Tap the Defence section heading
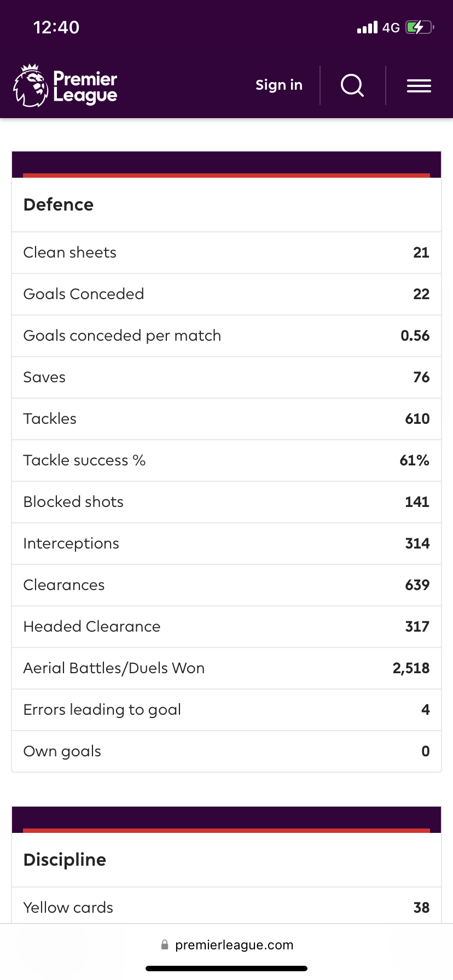453x980 pixels. (x=59, y=205)
